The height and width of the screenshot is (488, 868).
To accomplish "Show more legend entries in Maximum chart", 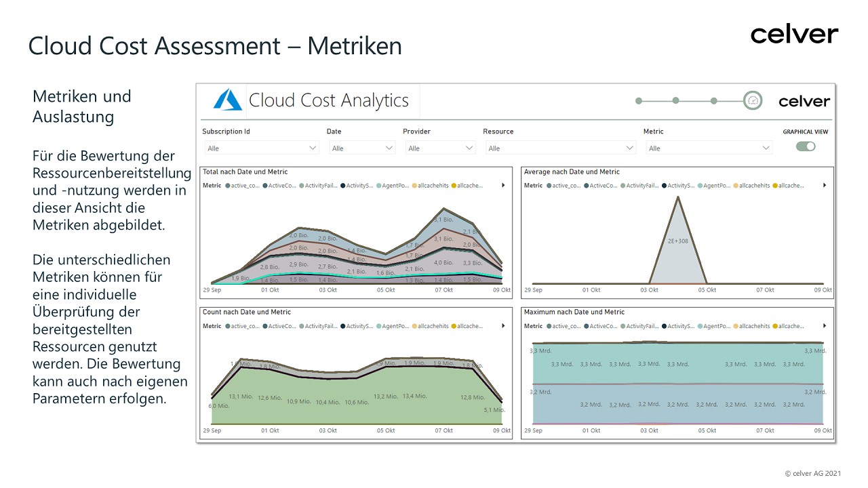I will coord(825,326).
